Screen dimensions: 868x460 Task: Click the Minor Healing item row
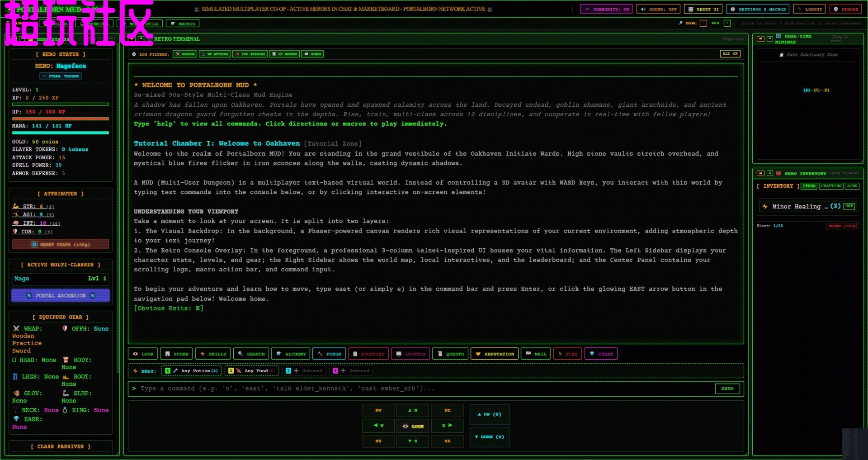[x=808, y=206]
